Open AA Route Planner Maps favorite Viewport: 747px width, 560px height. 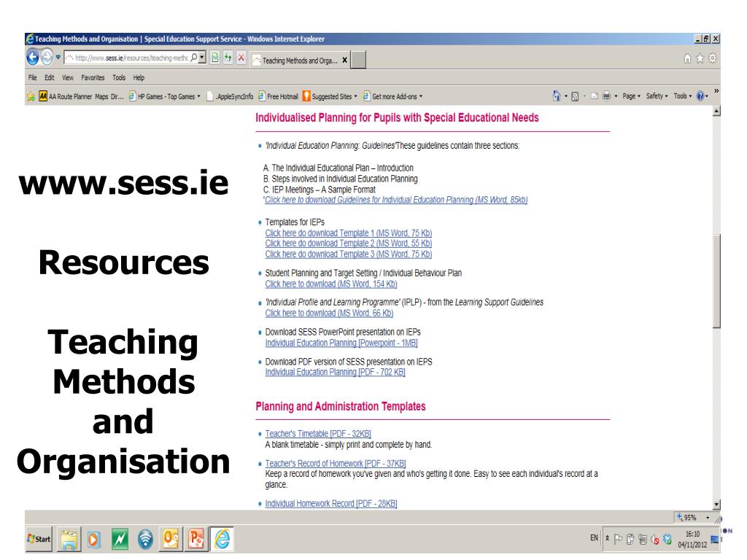point(81,97)
